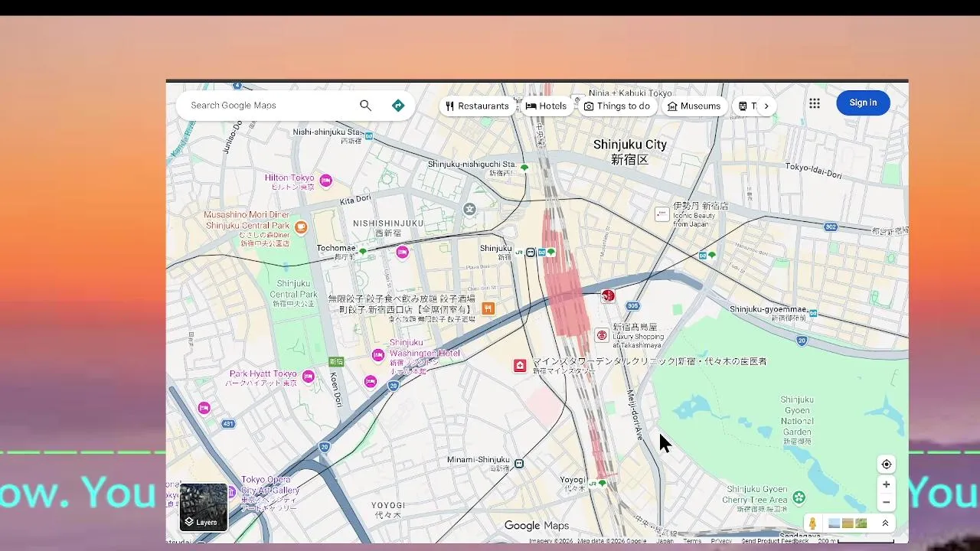Click the school marker near Nishishinjuku
This screenshot has height=551, width=980.
pyautogui.click(x=470, y=209)
